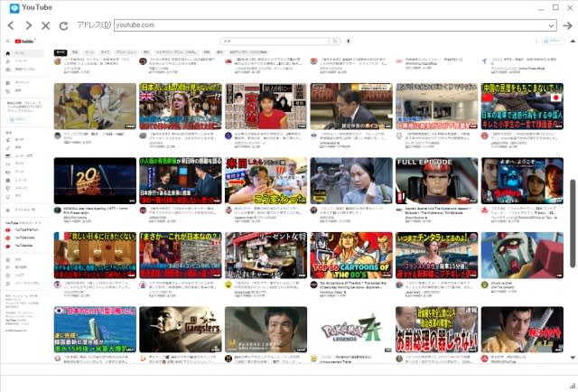This screenshot has height=392, width=578.
Task: Open the British flag crying woman thumbnail
Action: pos(181,107)
